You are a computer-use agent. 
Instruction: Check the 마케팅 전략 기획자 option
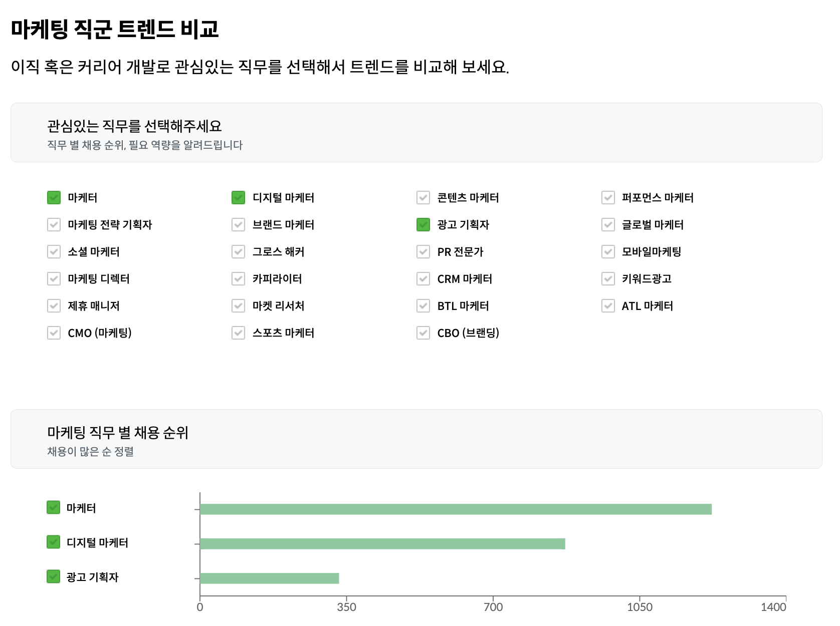pyautogui.click(x=54, y=225)
